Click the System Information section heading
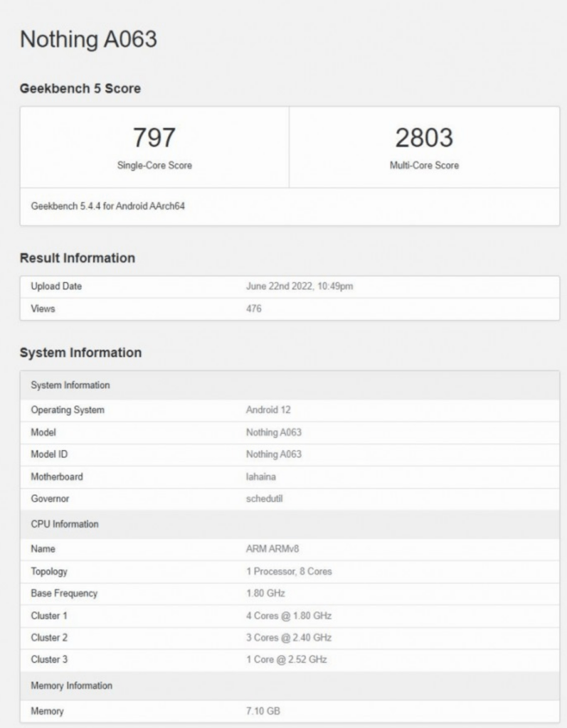The image size is (567, 728). tap(80, 353)
